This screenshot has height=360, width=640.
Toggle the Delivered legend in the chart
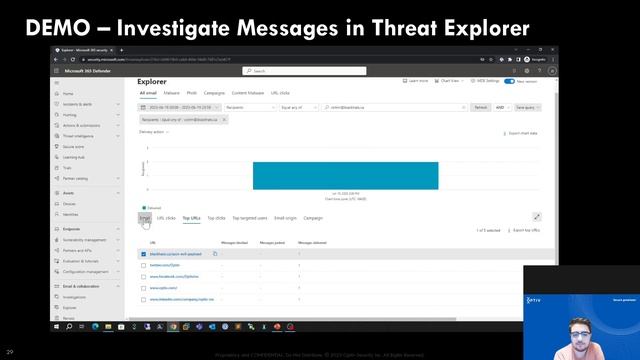[151, 208]
